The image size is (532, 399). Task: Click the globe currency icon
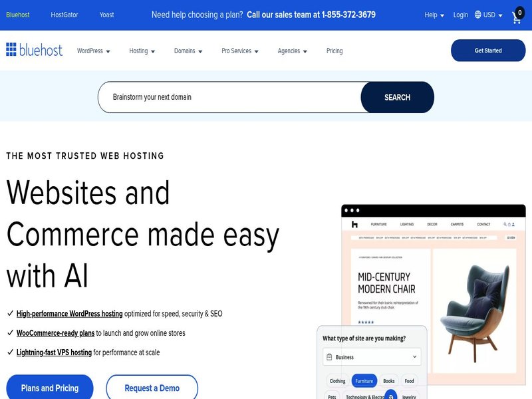tap(478, 15)
